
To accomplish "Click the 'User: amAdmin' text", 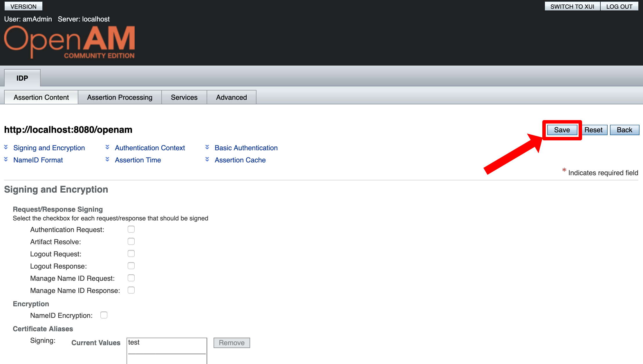I will tap(28, 19).
